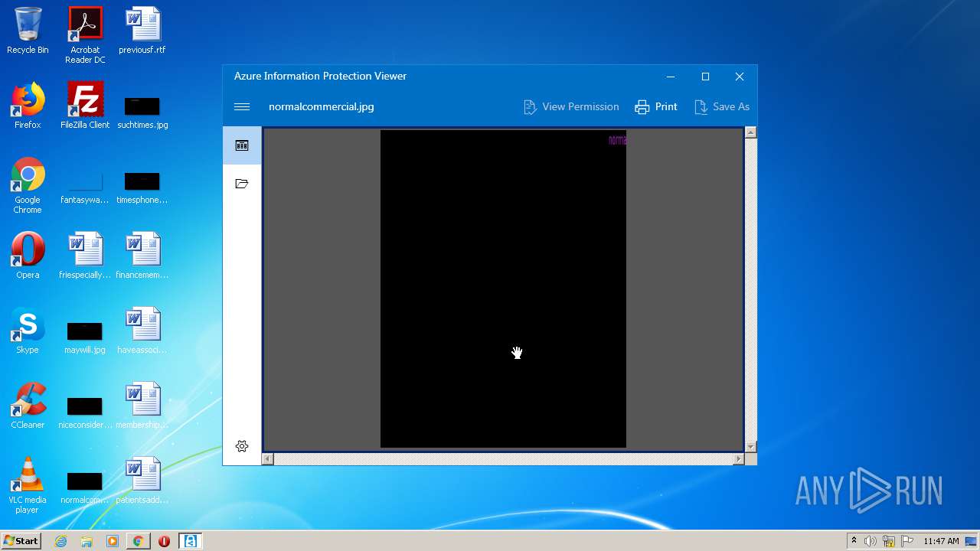Open Opera from the taskbar
Screen dimensions: 980x551
click(164, 541)
